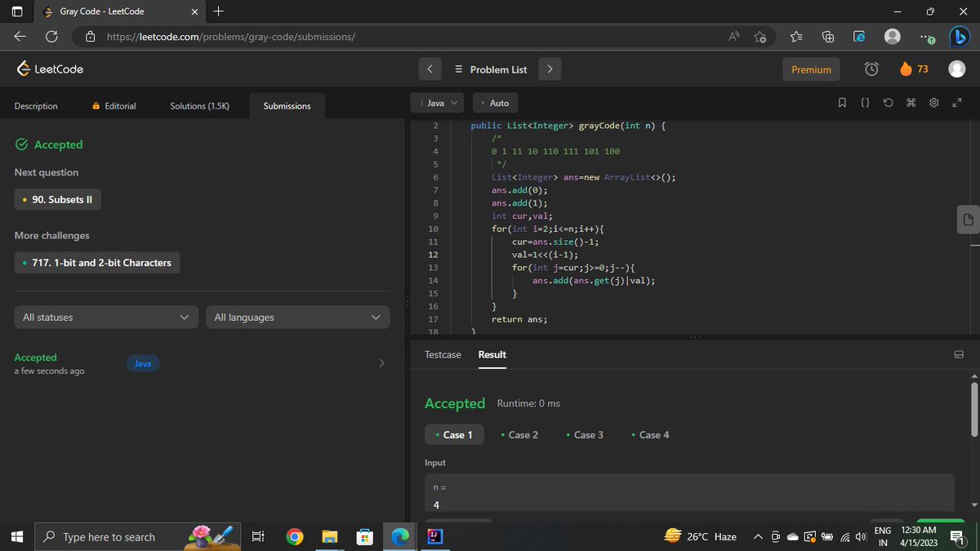Screen dimensions: 980x551
Task: Open Microsoft Store from taskbar
Action: (364, 537)
